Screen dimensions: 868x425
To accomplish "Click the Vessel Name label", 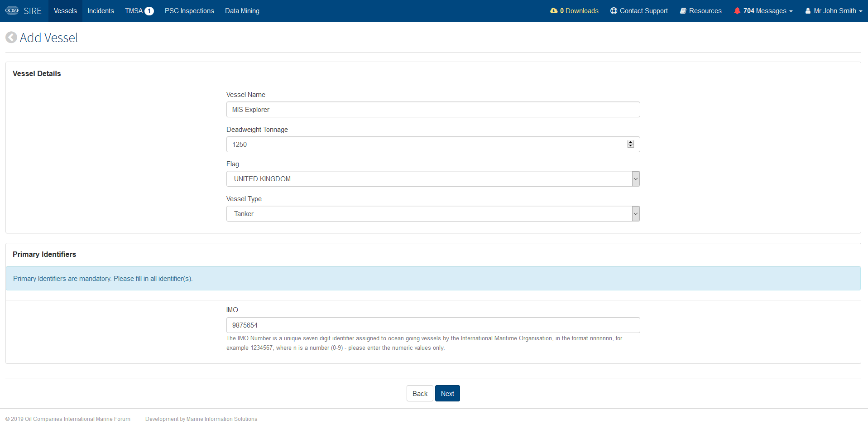I will coord(246,95).
